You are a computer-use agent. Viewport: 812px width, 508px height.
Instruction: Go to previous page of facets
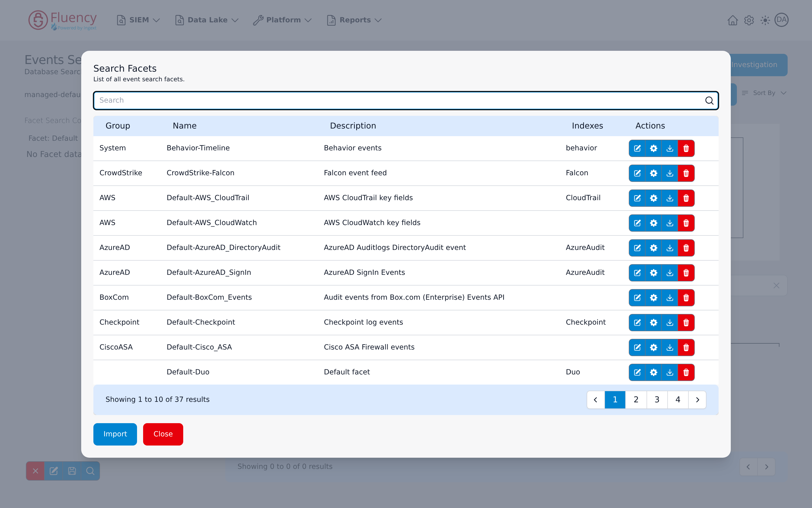click(596, 400)
